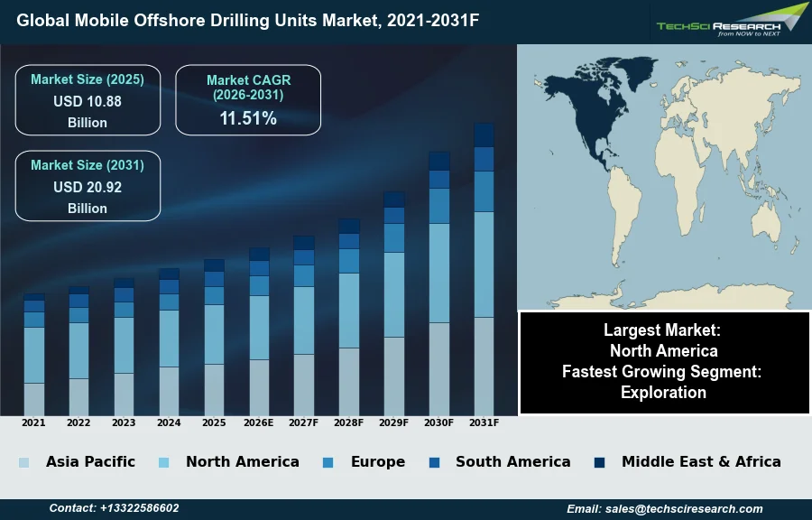
Task: Click the South America legend color swatch
Action: 434,463
